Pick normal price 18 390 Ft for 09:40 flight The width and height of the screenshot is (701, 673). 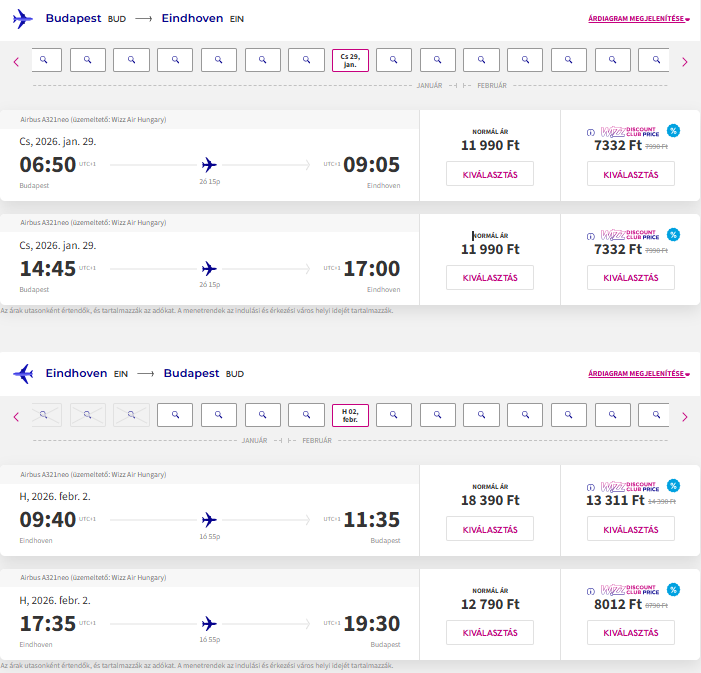490,529
